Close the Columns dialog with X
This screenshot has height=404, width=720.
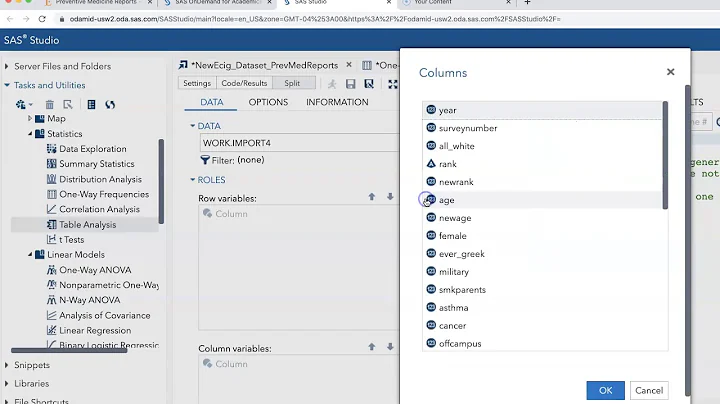670,72
